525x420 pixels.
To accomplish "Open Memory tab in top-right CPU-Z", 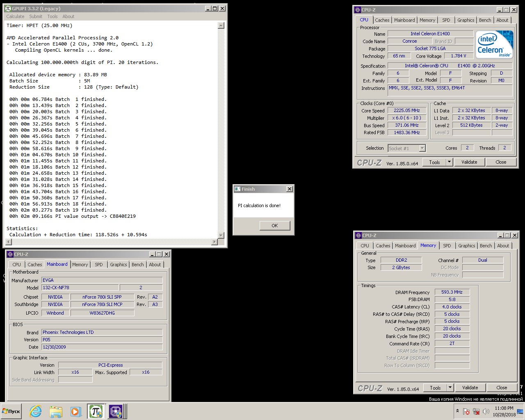I will [x=427, y=20].
